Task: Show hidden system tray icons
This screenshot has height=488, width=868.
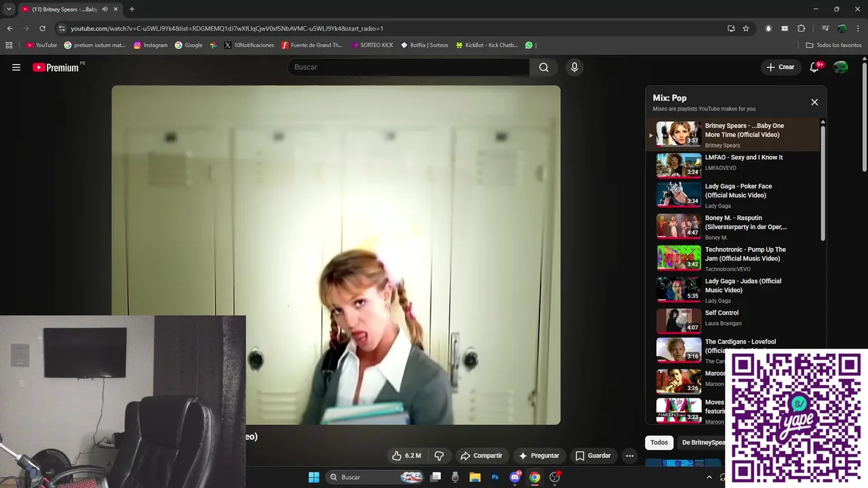Action: [709, 477]
